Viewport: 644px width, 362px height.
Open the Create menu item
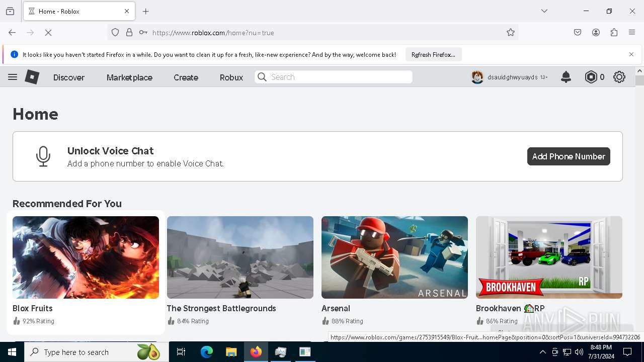[186, 77]
